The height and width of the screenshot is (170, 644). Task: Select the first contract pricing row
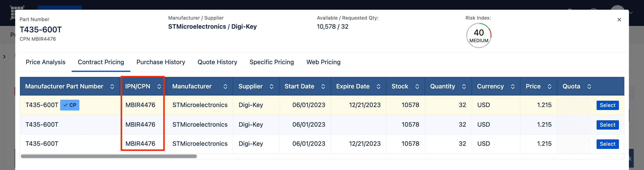pyautogui.click(x=607, y=105)
